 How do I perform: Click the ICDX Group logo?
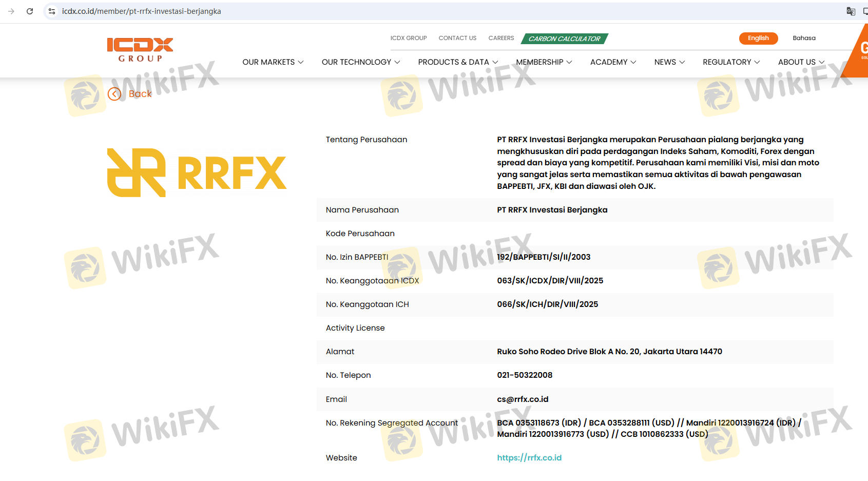140,50
